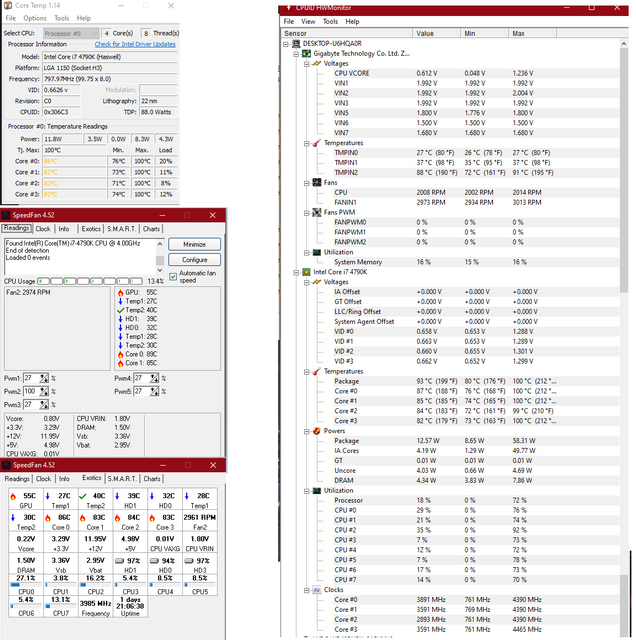Collapse the DESKTOP-U6HQA0R tree node
The width and height of the screenshot is (636, 640).
click(x=286, y=44)
